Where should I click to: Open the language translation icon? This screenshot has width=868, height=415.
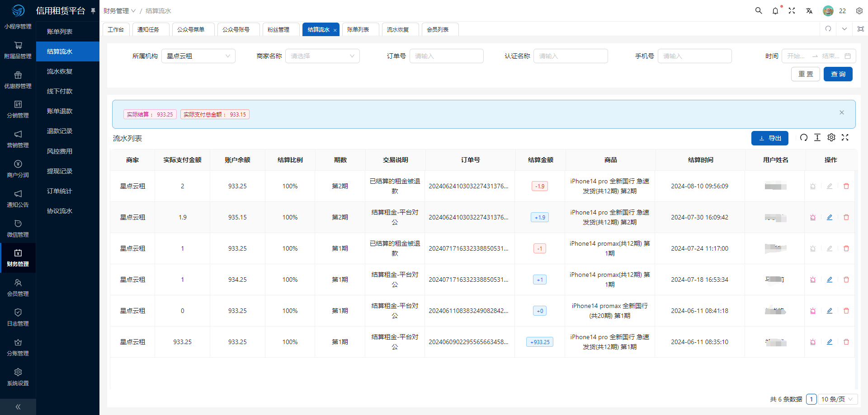pyautogui.click(x=809, y=11)
